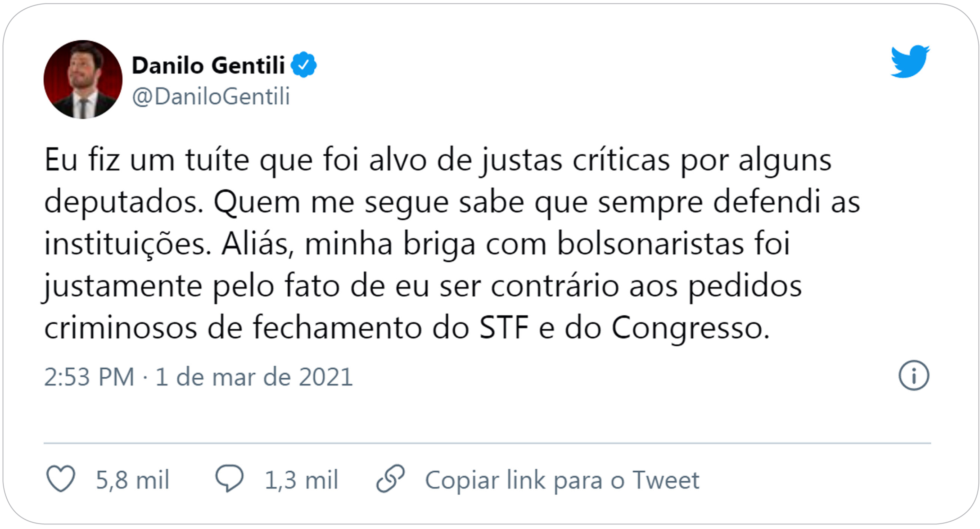Click the blue verified badge
Viewport: 980px width, 529px height.
point(304,65)
